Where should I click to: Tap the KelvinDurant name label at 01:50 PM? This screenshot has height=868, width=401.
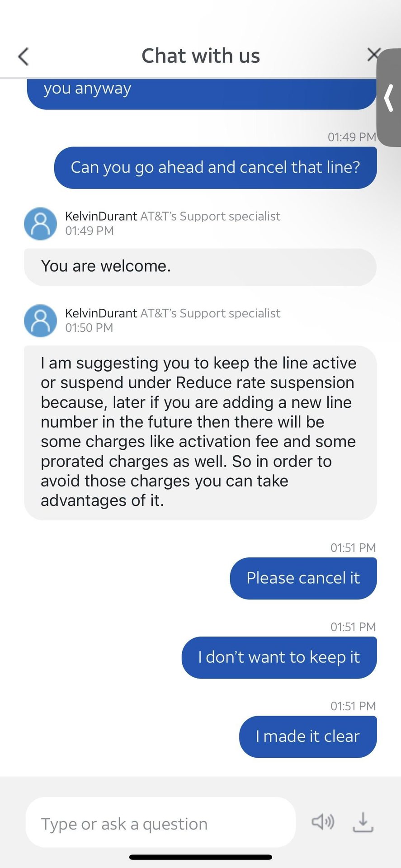pos(101,313)
